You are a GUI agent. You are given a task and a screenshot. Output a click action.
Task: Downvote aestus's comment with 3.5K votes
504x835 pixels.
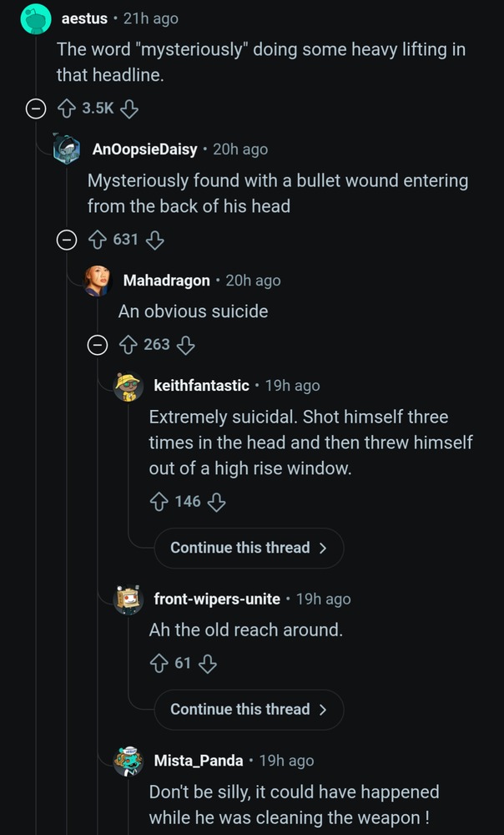(129, 109)
